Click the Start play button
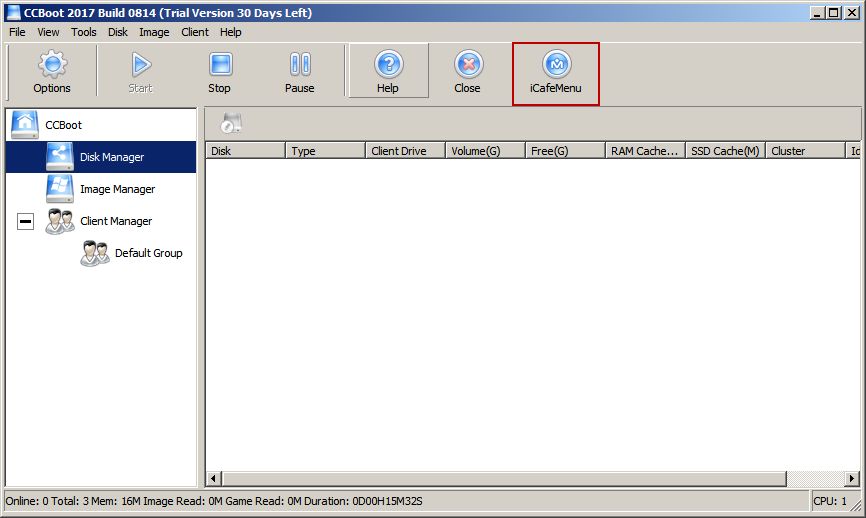The height and width of the screenshot is (518, 866). (140, 72)
